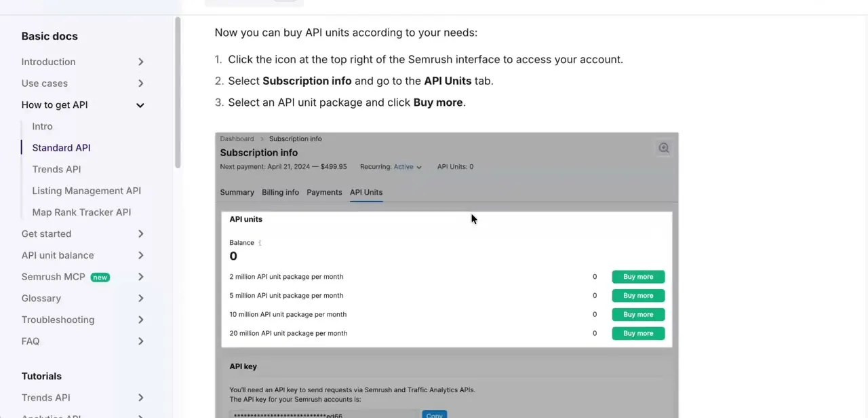
Task: Expand the Glossary section
Action: (x=140, y=299)
